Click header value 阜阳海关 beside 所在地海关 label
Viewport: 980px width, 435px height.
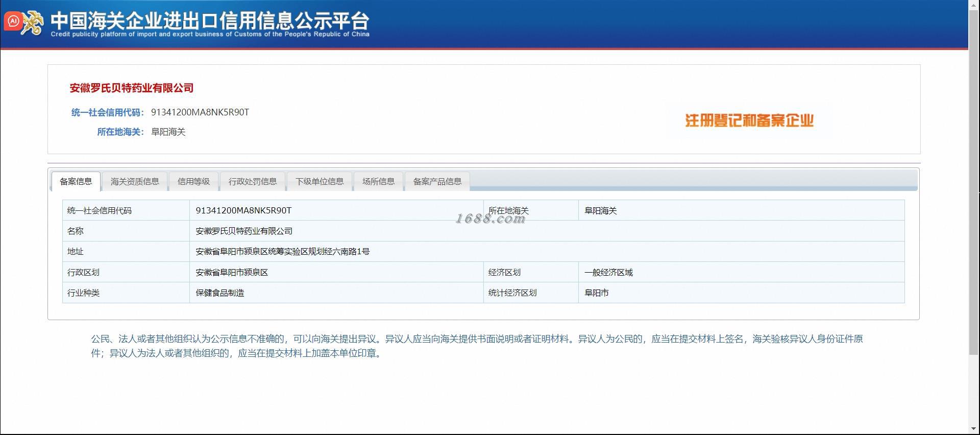click(x=168, y=132)
